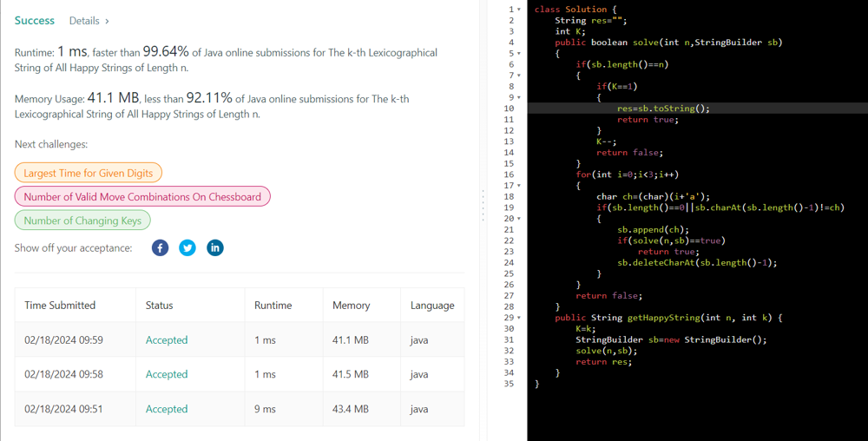Select line number 35 in the gutter
Screen dimensions: 868x441
coord(510,384)
